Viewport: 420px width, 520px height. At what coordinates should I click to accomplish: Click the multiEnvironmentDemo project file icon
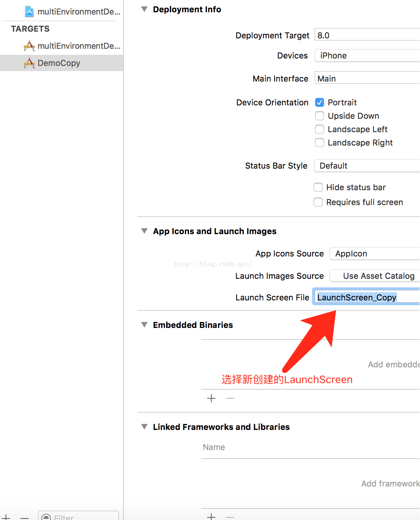point(29,12)
